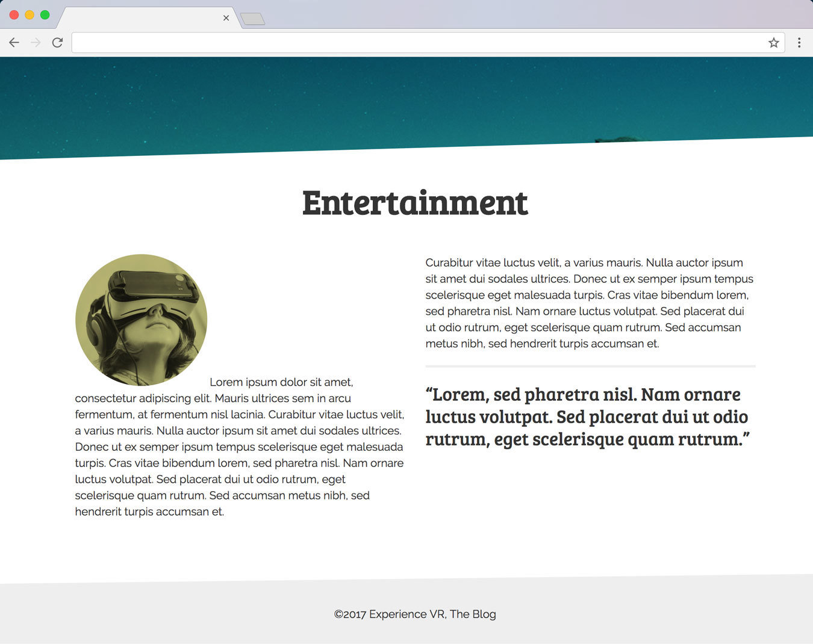Click the browser back arrow
The width and height of the screenshot is (813, 644).
coord(14,43)
